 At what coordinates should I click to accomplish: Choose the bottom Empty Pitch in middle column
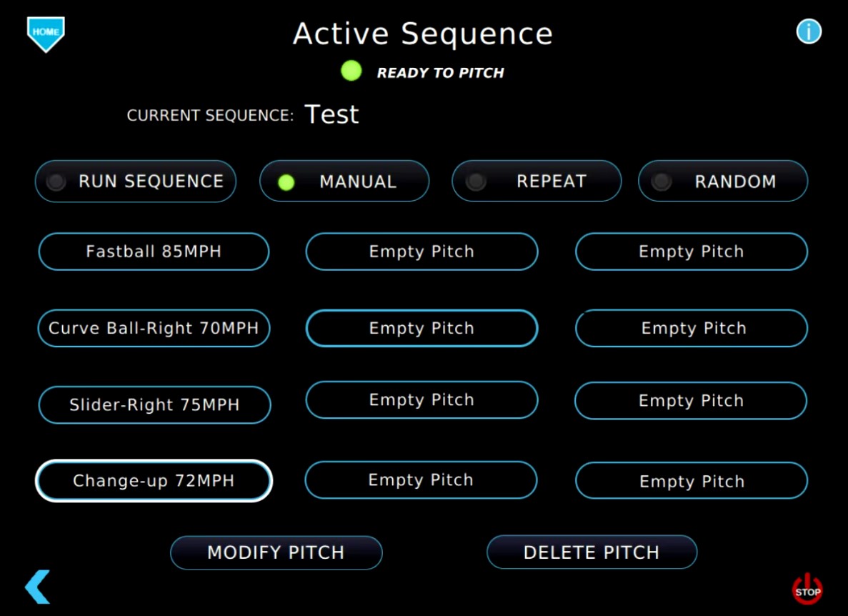pos(421,480)
